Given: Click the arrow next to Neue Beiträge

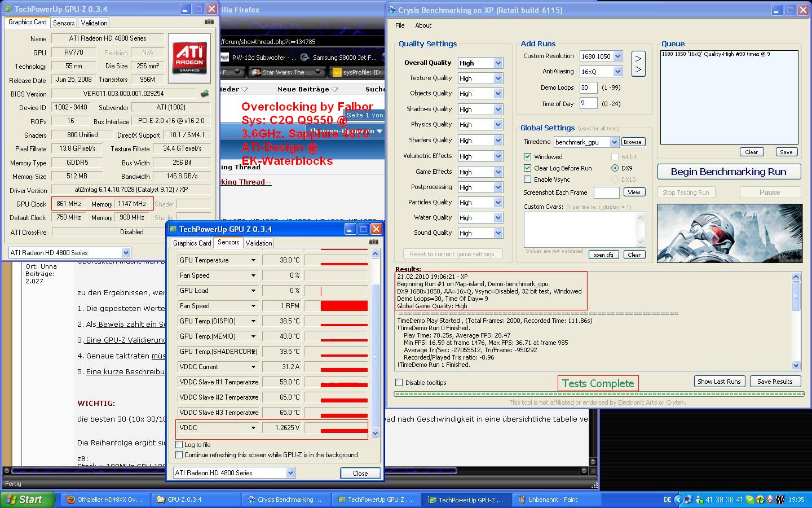Looking at the screenshot, I should 334,89.
